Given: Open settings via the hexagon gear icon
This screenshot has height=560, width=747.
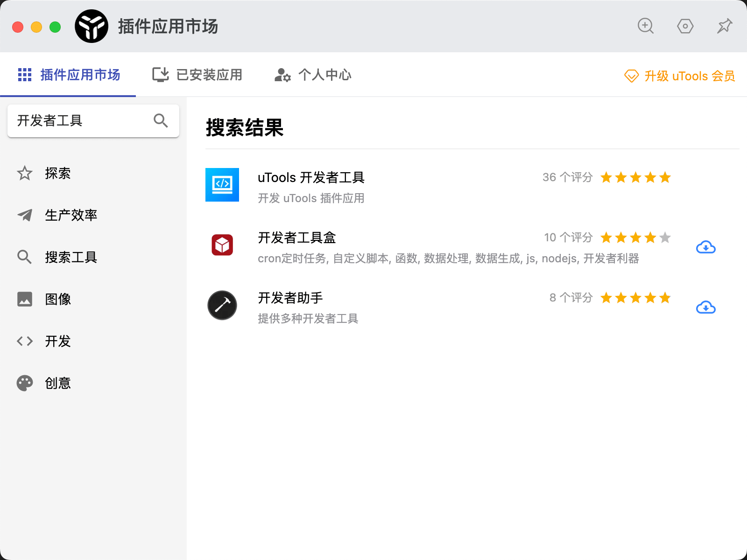Looking at the screenshot, I should click(x=685, y=26).
